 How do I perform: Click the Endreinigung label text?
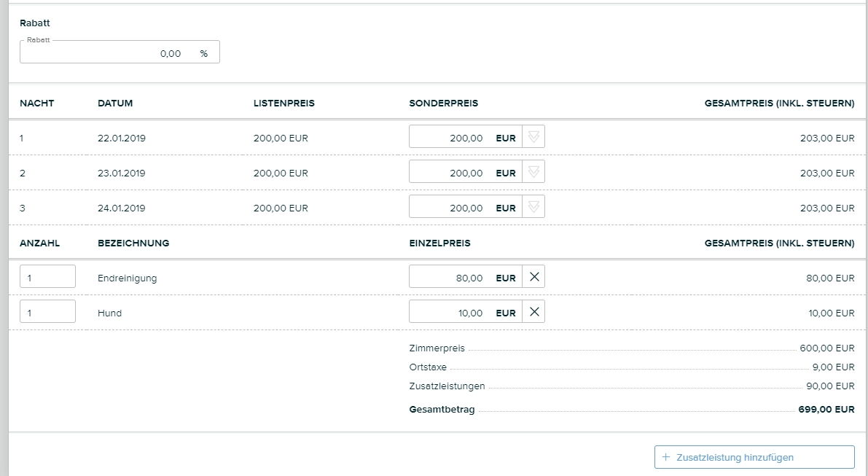pos(127,278)
